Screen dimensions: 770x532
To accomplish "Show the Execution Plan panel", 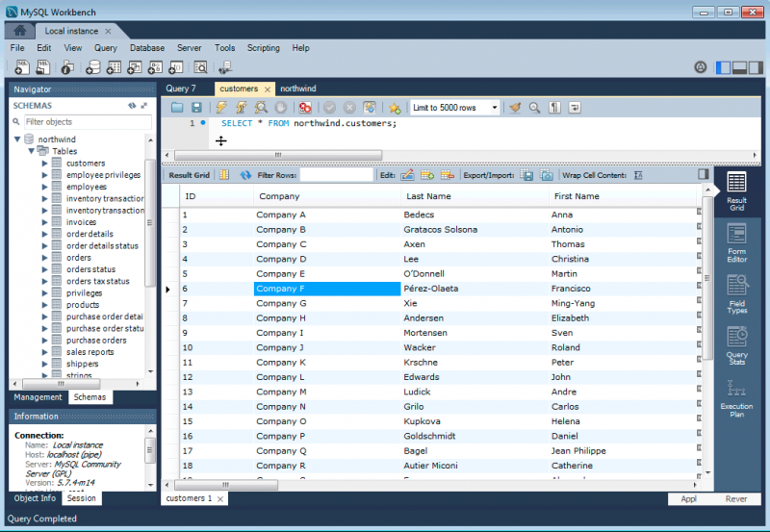I will (736, 398).
